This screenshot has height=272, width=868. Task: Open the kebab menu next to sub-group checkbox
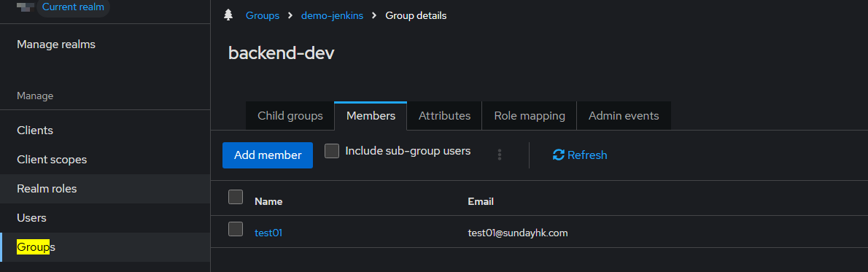[x=500, y=155]
